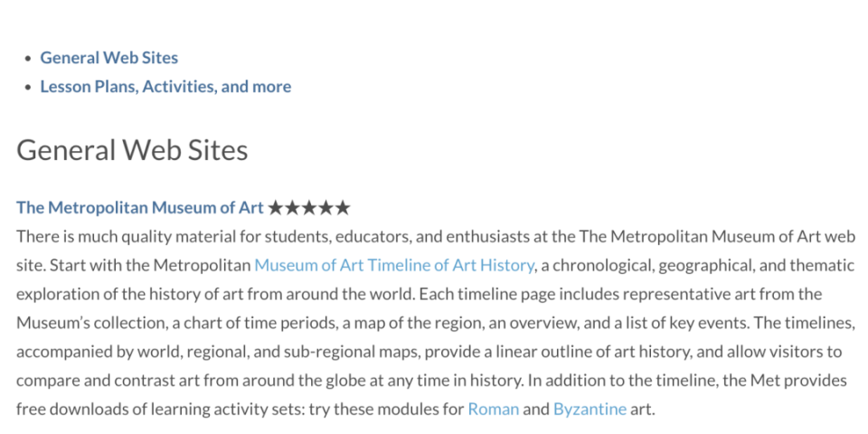Click the bullet before the General Web Sites link
868x434 pixels.
pos(27,59)
